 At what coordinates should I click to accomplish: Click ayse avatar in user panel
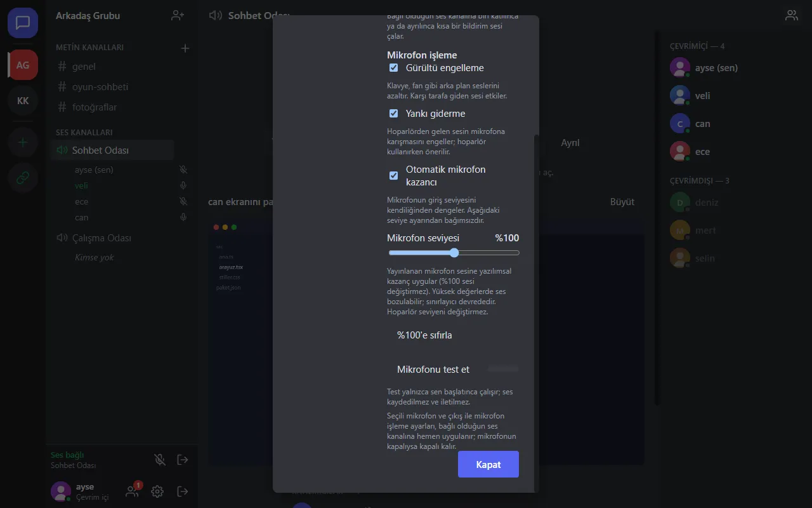[61, 491]
